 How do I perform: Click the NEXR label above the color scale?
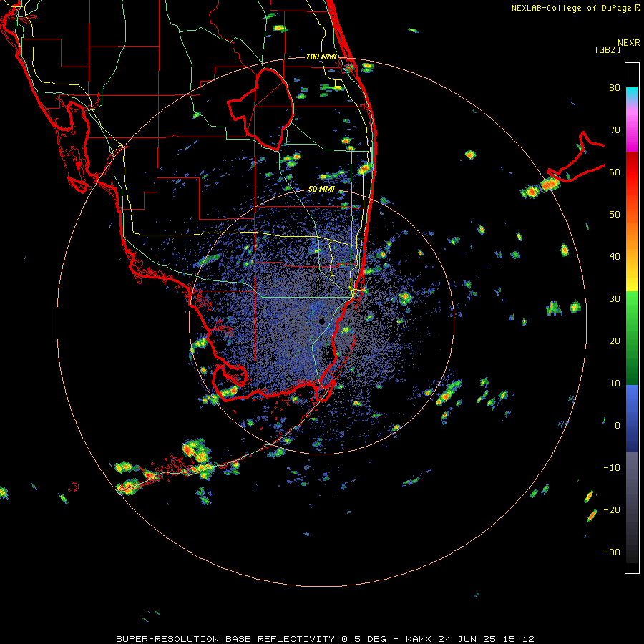click(x=628, y=43)
